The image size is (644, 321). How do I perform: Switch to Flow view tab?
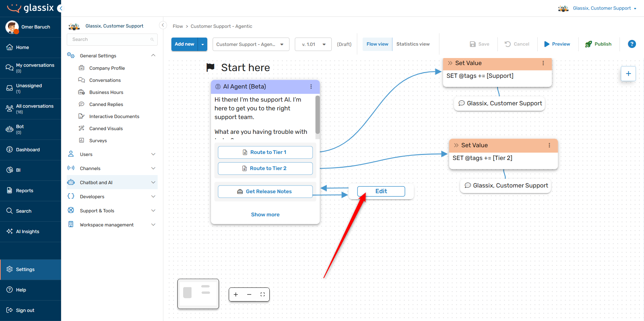click(377, 44)
